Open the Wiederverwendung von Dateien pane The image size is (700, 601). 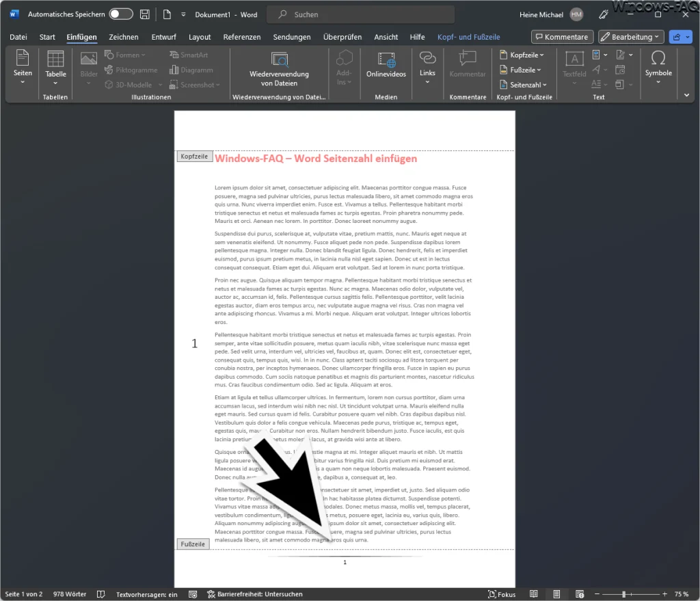tap(279, 69)
